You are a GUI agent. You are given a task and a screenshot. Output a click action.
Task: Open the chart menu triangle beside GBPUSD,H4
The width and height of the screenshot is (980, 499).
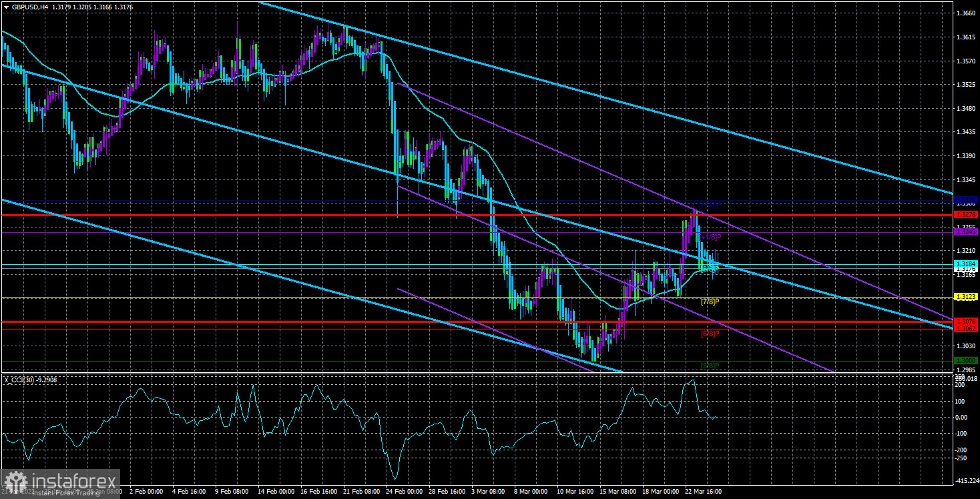pos(6,6)
